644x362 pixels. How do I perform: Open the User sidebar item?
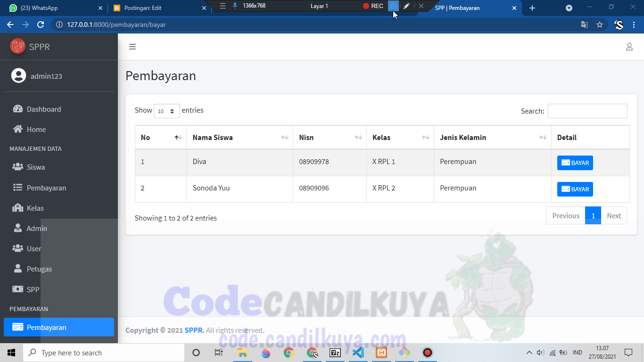(59, 248)
